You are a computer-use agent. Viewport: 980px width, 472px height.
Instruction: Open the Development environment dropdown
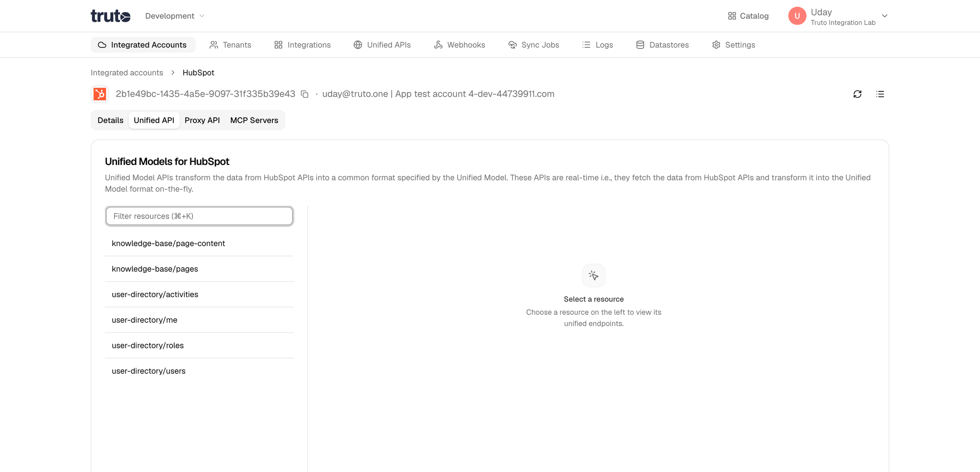point(175,16)
